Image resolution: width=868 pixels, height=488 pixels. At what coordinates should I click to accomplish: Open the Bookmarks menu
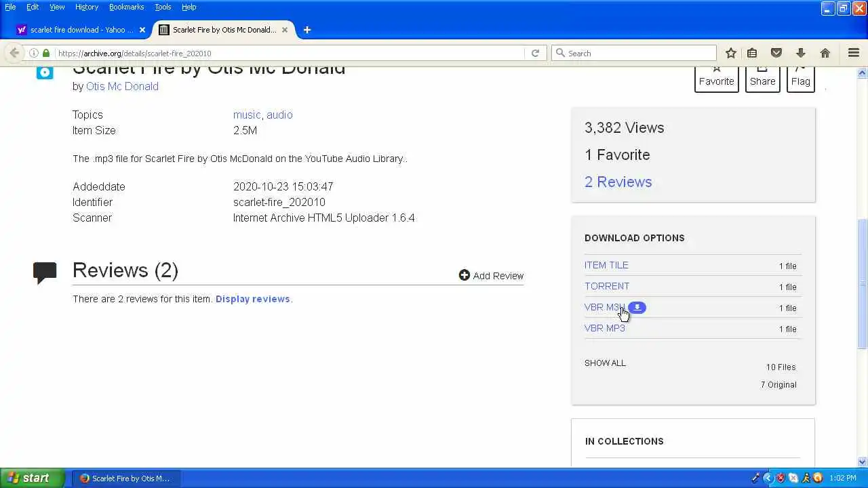126,7
